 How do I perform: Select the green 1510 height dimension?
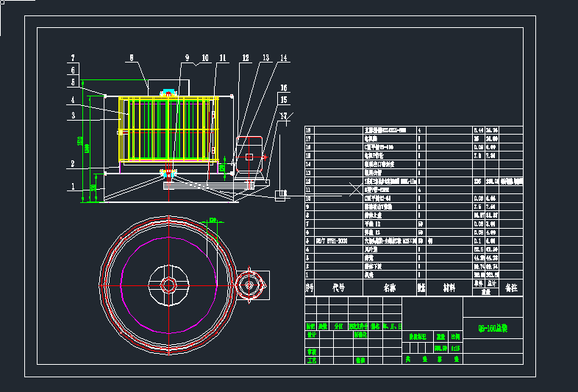[x=80, y=140]
